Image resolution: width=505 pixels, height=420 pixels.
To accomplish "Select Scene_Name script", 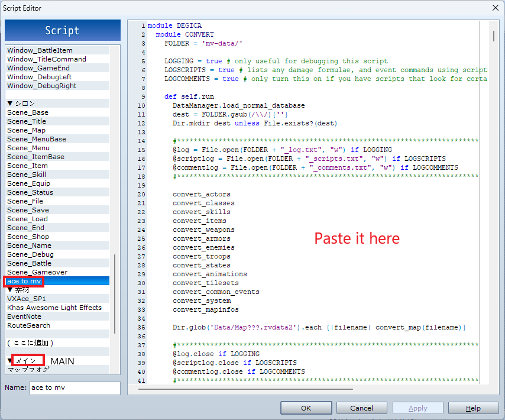I will pyautogui.click(x=57, y=245).
